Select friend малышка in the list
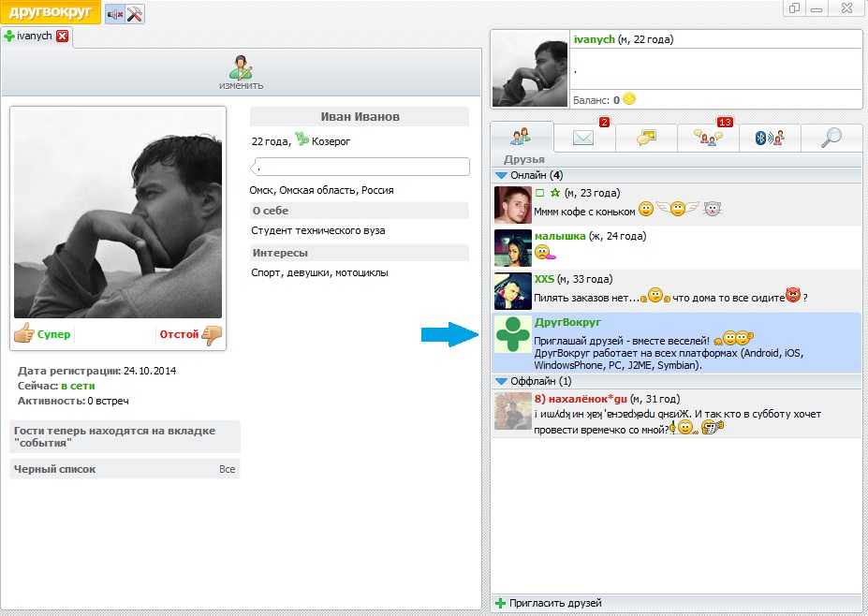The image size is (868, 616). 674,247
